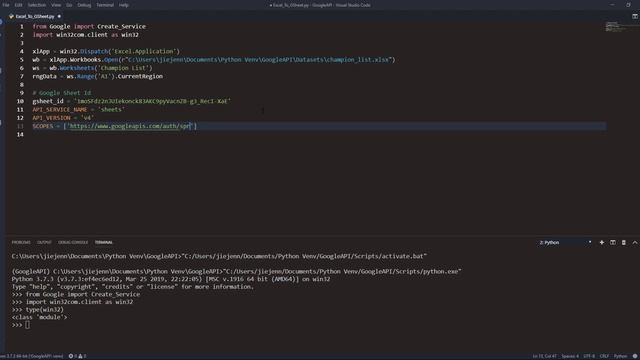Click API_SERVICE_NAME on line 11
This screenshot has height=360, width=640.
pos(60,110)
